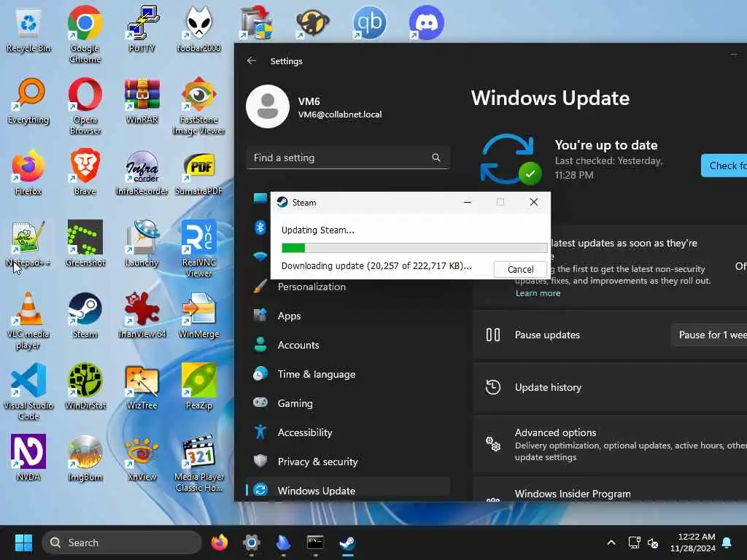This screenshot has width=747, height=560.
Task: Switch to Firefox in the taskbar
Action: tap(220, 542)
